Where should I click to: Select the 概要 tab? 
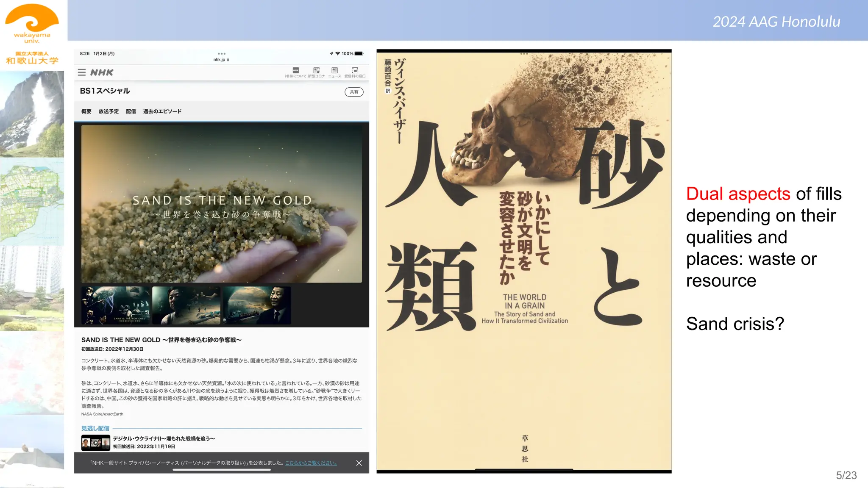(x=86, y=111)
